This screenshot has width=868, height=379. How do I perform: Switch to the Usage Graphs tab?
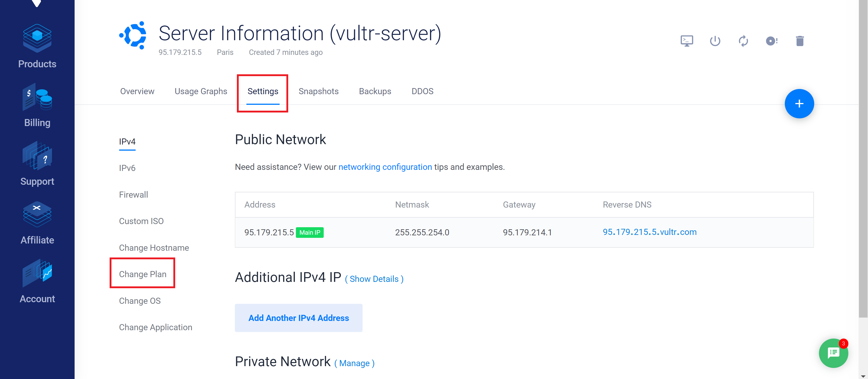201,91
